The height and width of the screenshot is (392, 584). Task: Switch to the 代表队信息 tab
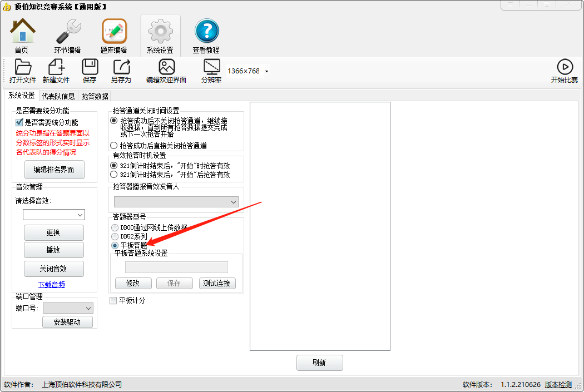(58, 96)
